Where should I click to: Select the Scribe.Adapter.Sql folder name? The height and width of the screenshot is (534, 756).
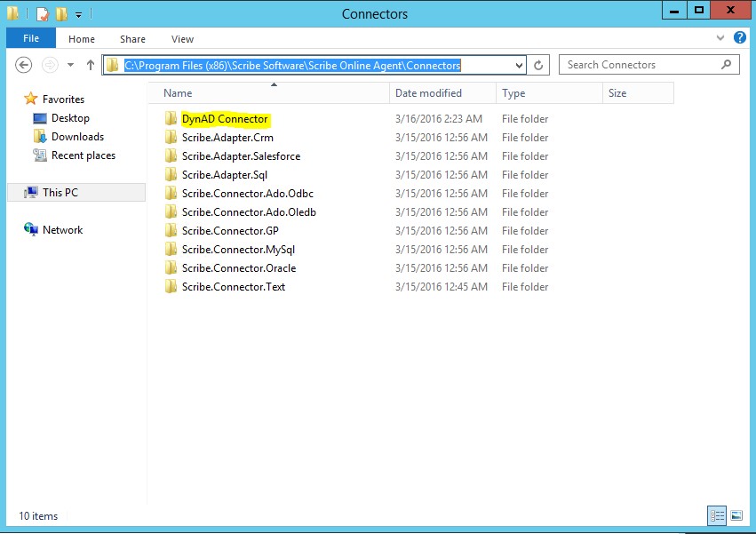(225, 175)
